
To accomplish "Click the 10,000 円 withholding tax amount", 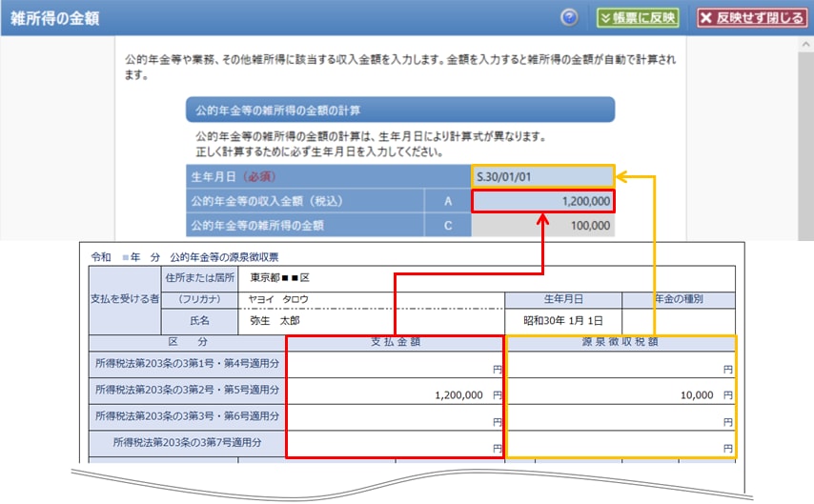I will [701, 393].
